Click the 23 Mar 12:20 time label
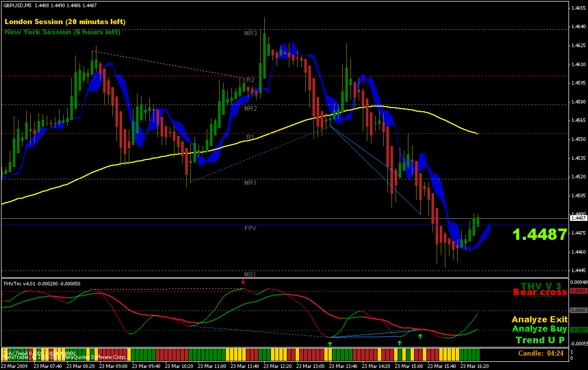 [278, 366]
